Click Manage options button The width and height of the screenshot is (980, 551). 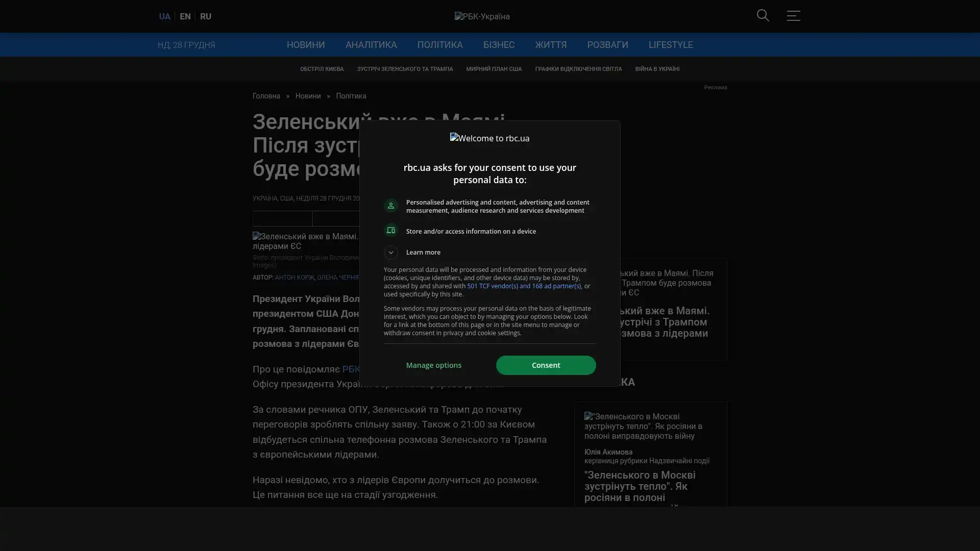pos(433,365)
